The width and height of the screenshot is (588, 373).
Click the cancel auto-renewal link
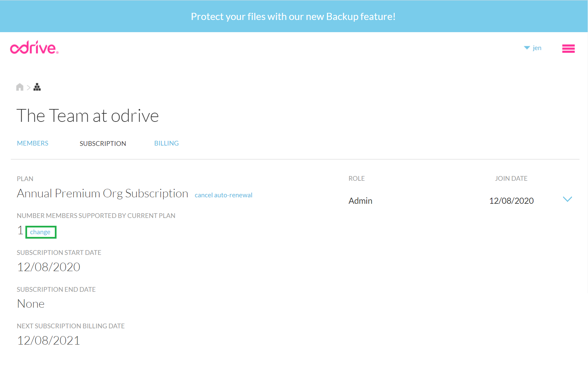(x=223, y=195)
